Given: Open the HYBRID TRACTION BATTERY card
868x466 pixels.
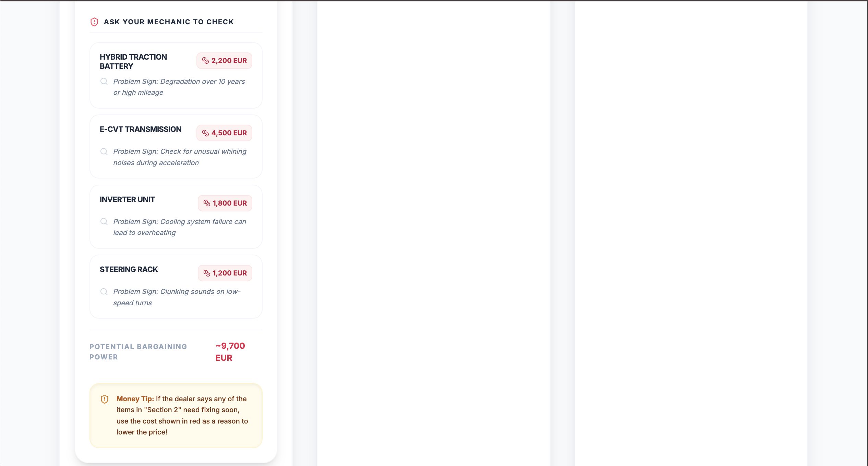Looking at the screenshot, I should 176,75.
